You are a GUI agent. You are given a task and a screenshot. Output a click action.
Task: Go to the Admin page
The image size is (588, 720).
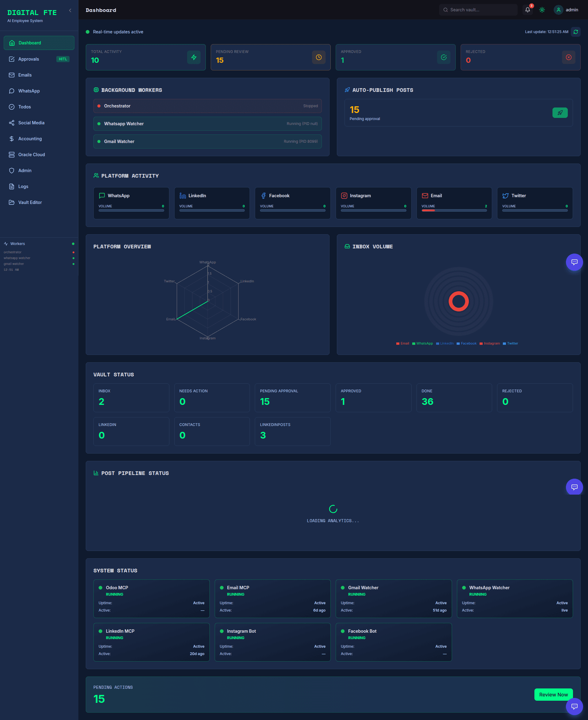pyautogui.click(x=39, y=170)
